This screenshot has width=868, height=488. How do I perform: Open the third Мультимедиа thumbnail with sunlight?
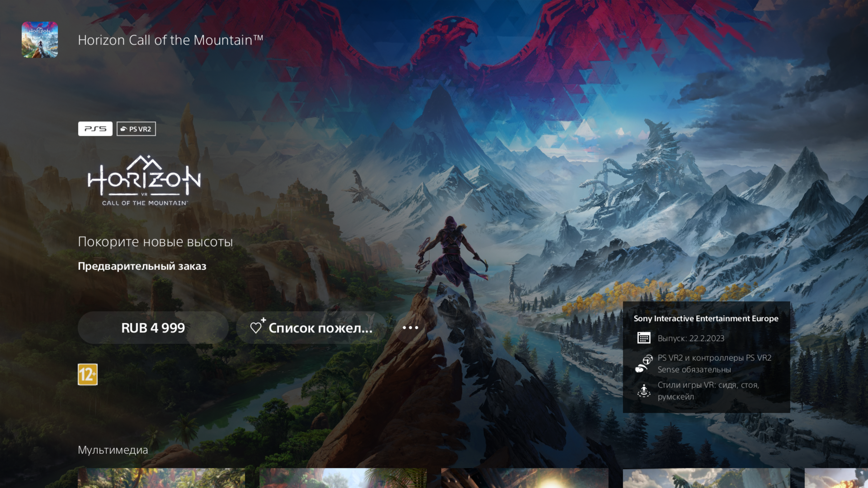pyautogui.click(x=525, y=478)
